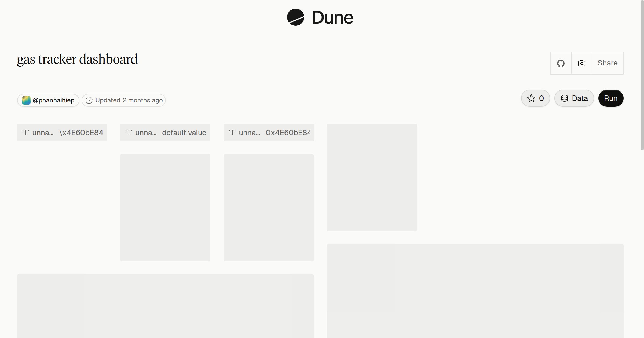Click the clock icon beside Updated
The width and height of the screenshot is (644, 338).
tap(89, 100)
